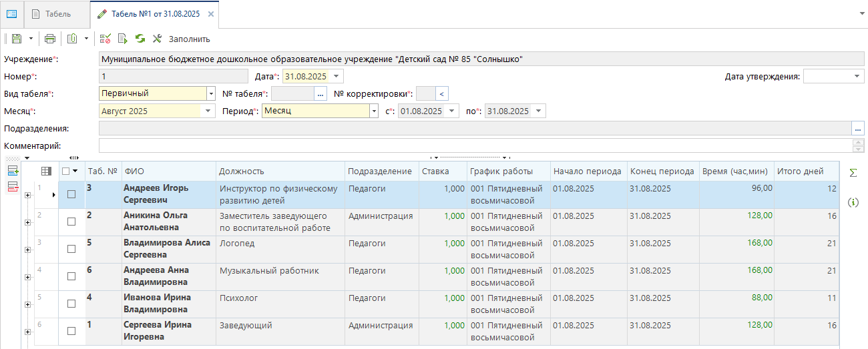
Task: Open the wrench settings tool icon
Action: (158, 39)
